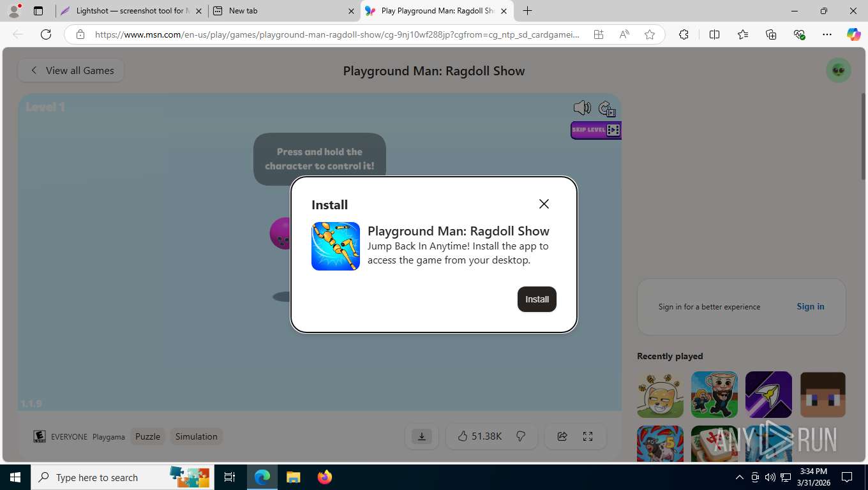Open Copilot sidebar icon
This screenshot has width=868, height=490.
[x=854, y=34]
